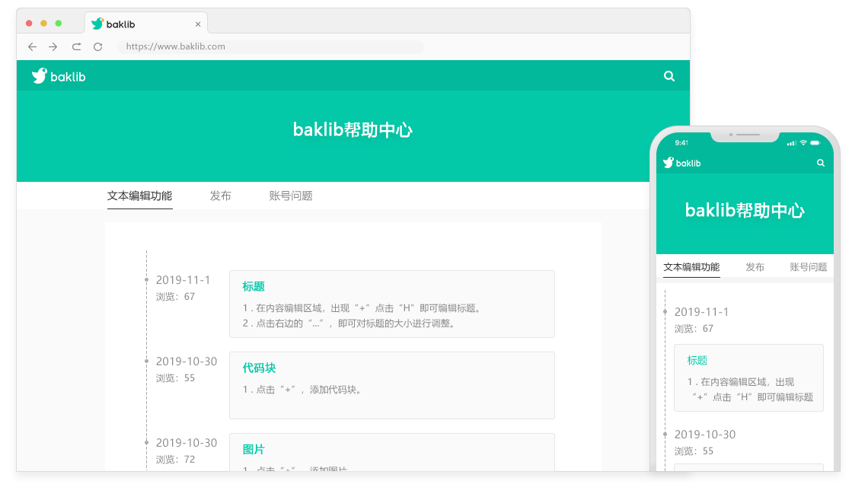
Task: Click the browser redo arrow icon
Action: pos(76,46)
